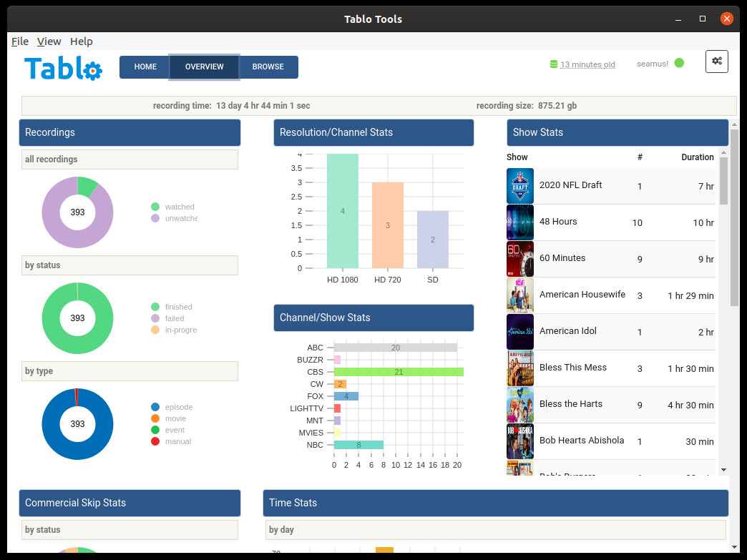Click the green CBS bar in channel chart
The width and height of the screenshot is (747, 560).
click(399, 372)
